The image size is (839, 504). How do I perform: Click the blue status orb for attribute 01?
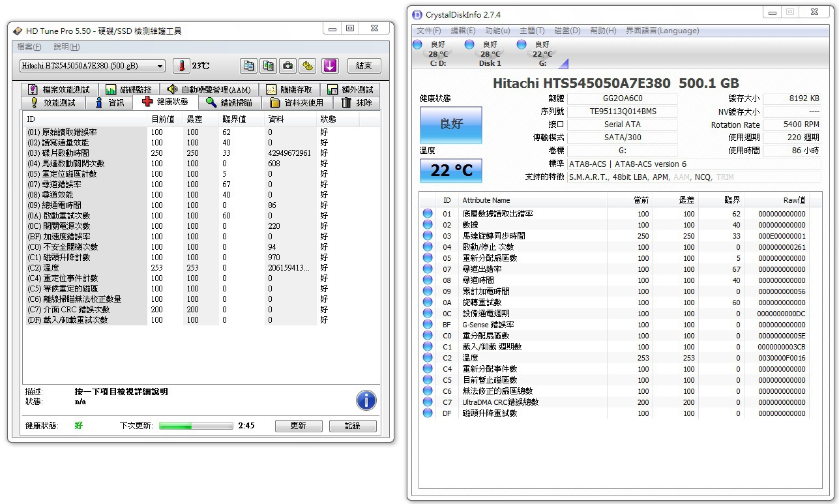428,214
